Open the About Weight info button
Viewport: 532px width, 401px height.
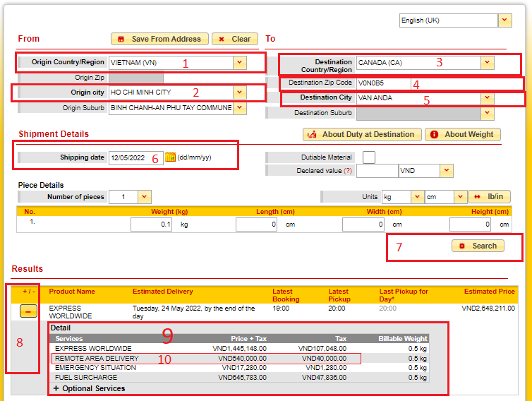[x=462, y=134]
